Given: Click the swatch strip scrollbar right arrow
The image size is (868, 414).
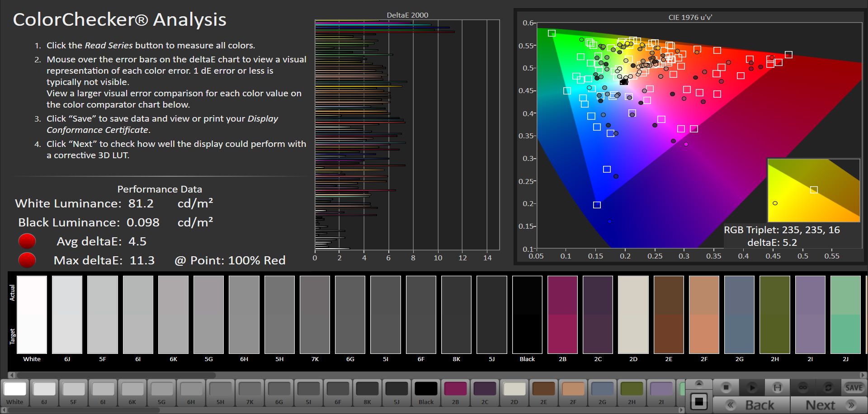Looking at the screenshot, I should click(682, 410).
